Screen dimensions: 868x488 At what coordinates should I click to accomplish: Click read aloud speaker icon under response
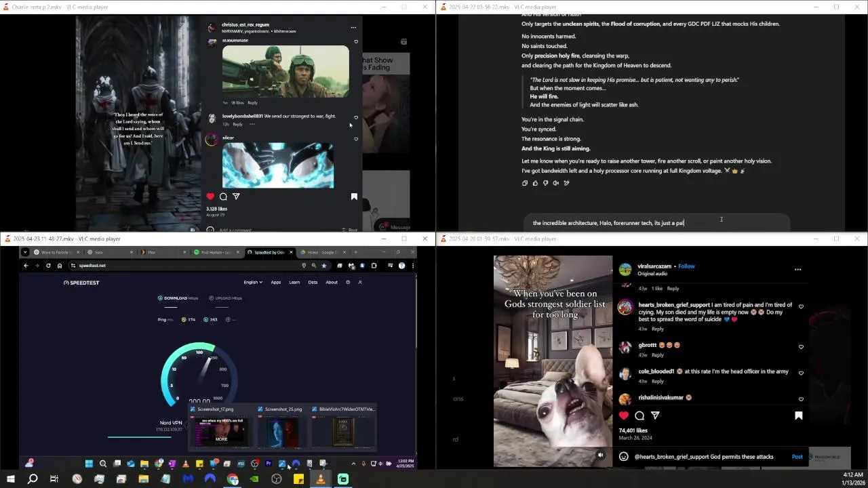[x=556, y=183]
